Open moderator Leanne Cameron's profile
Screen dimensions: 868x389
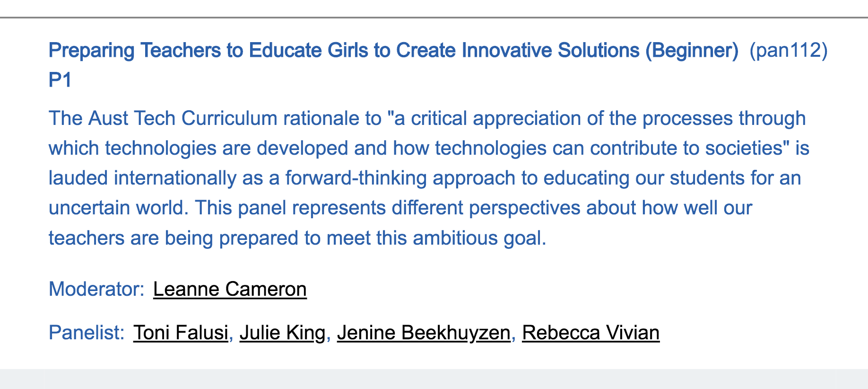click(x=230, y=289)
